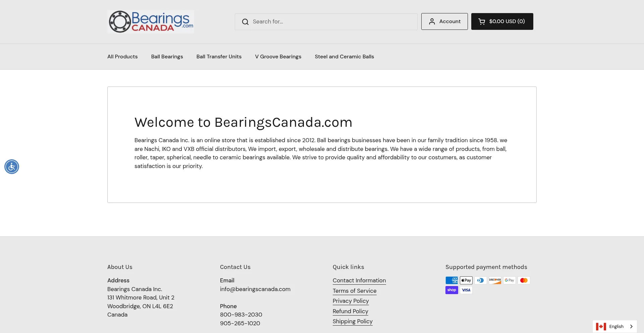Open the shopping cart button
Screen dimensions: 644x333
(x=502, y=21)
